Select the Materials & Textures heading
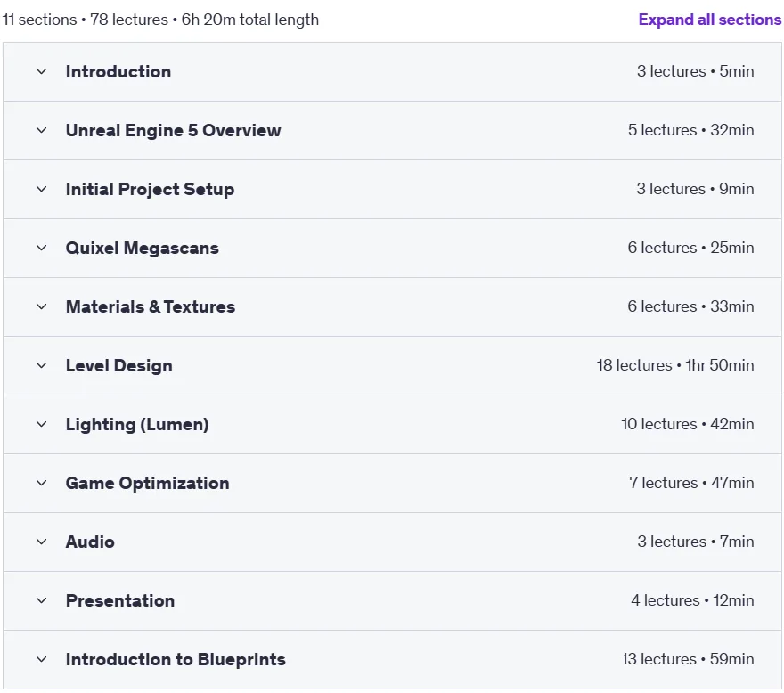 click(151, 306)
